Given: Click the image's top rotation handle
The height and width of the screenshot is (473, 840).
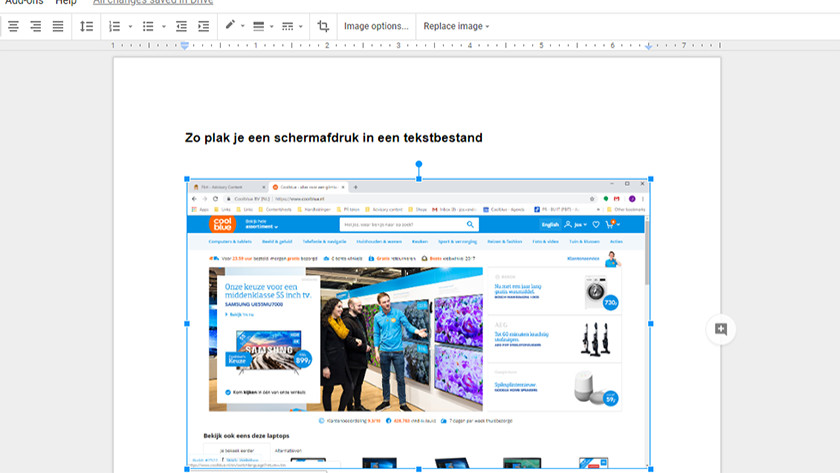Looking at the screenshot, I should (x=419, y=164).
